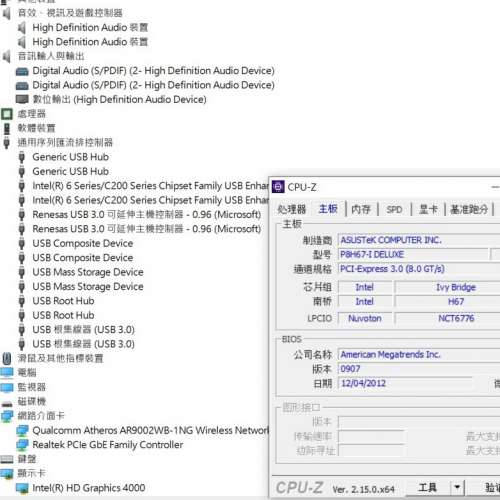Click the PCI-Express 3.0 (8.0 GT/s) value
500x500 pixels.
pos(392,269)
